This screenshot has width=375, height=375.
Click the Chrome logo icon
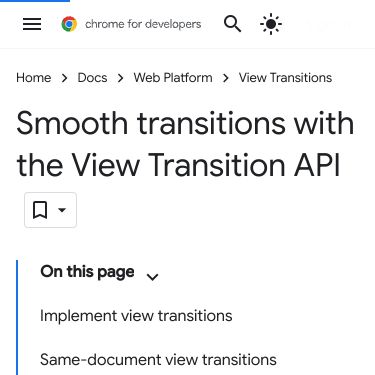coord(69,24)
